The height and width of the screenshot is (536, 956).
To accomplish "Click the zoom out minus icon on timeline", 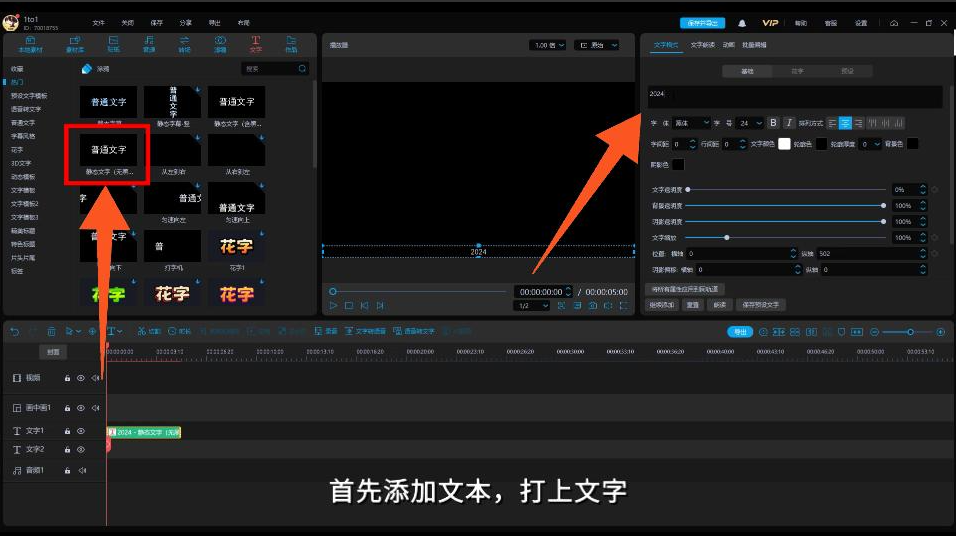I will pyautogui.click(x=874, y=332).
